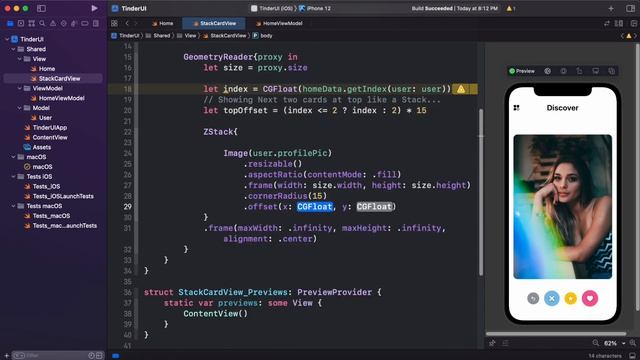Open the Project navigator
640x360 pixels.
click(x=10, y=24)
